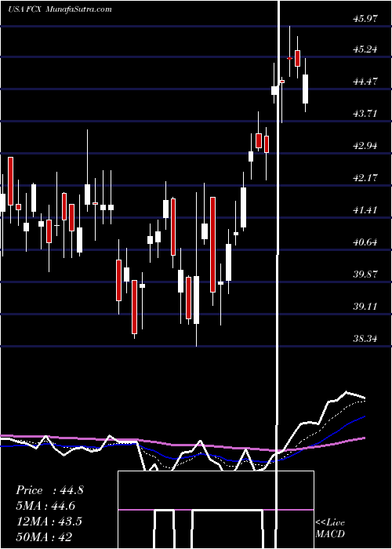Click the 43.71 price axis label
This screenshot has width=392, height=549.
(365, 114)
